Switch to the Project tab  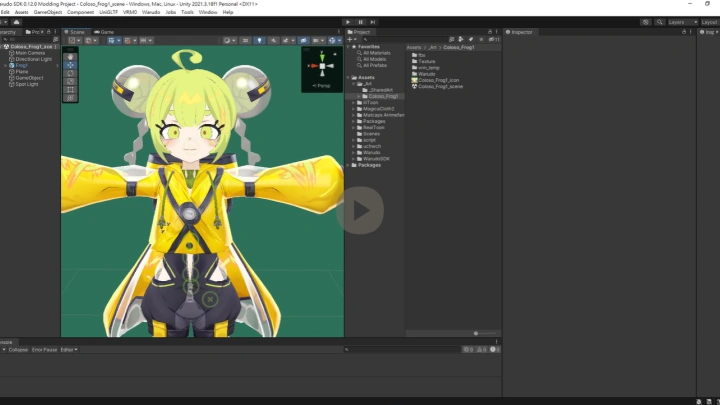359,32
